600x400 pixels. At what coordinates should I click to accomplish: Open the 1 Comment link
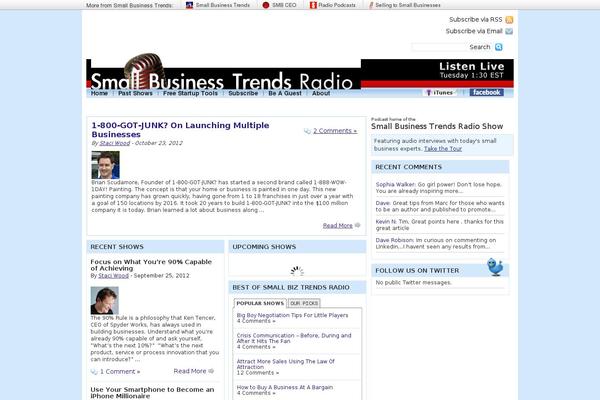[x=120, y=372]
